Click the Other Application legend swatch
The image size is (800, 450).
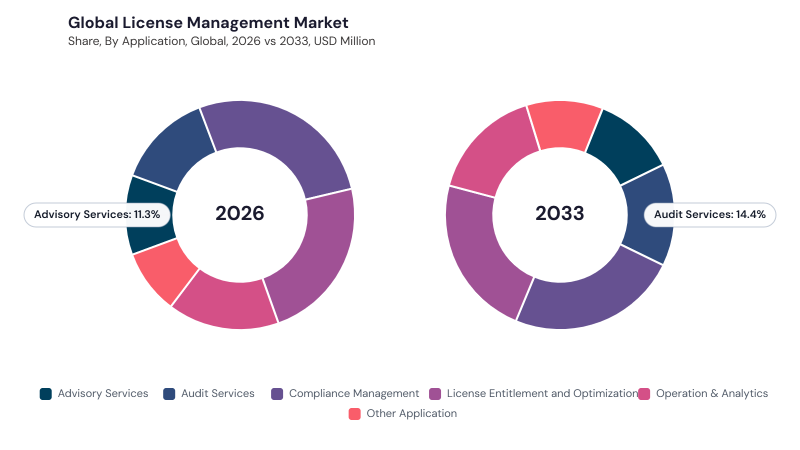coord(355,414)
